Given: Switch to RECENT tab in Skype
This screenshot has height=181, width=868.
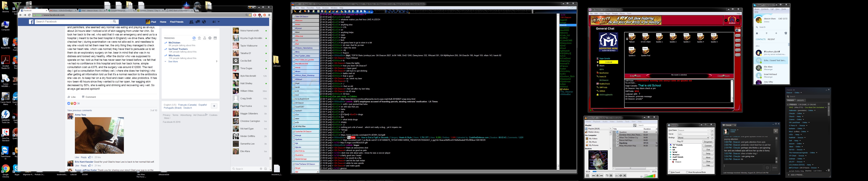Looking at the screenshot, I should (771, 39).
